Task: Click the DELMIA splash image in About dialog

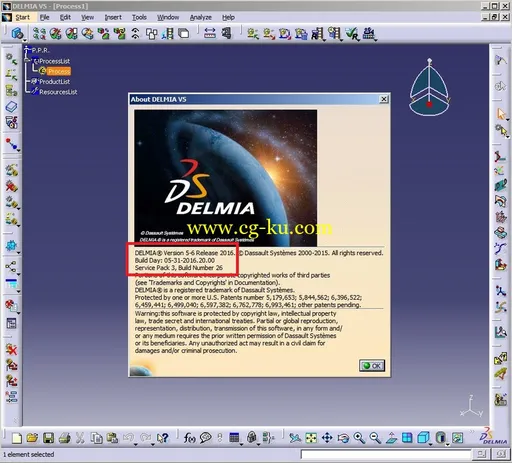Action: (x=226, y=178)
